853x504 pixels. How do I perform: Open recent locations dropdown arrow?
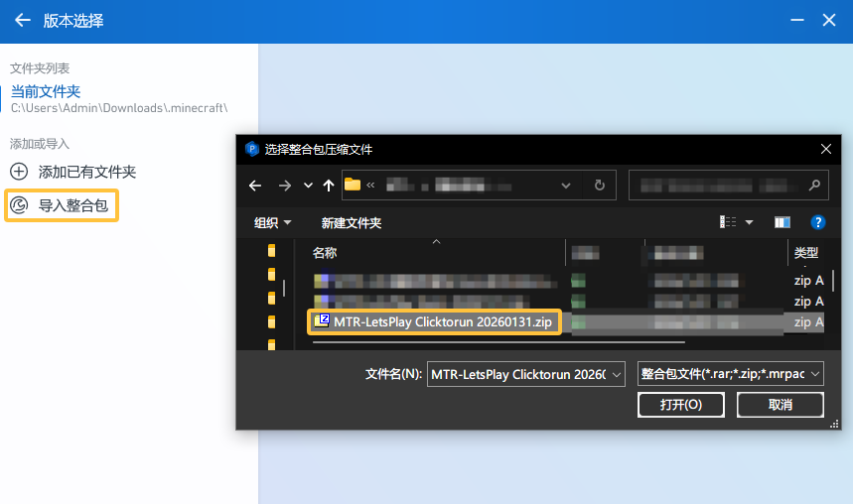[x=308, y=186]
